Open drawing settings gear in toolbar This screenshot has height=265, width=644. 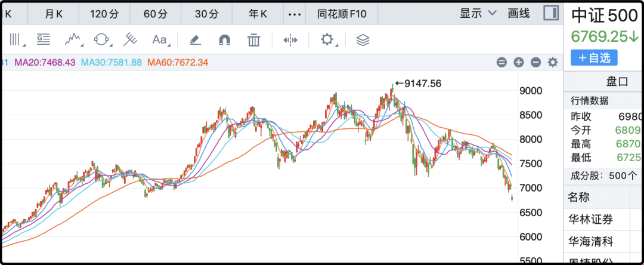(x=327, y=40)
